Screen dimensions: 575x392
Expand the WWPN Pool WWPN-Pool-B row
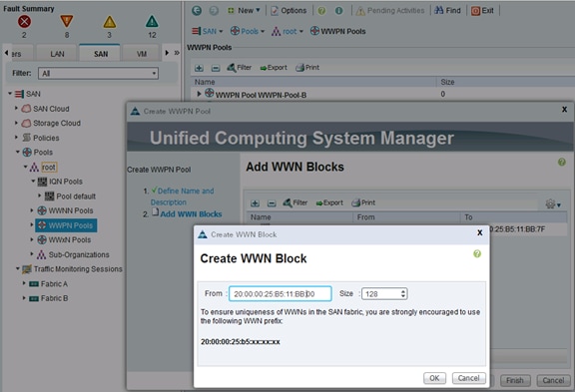click(x=199, y=94)
